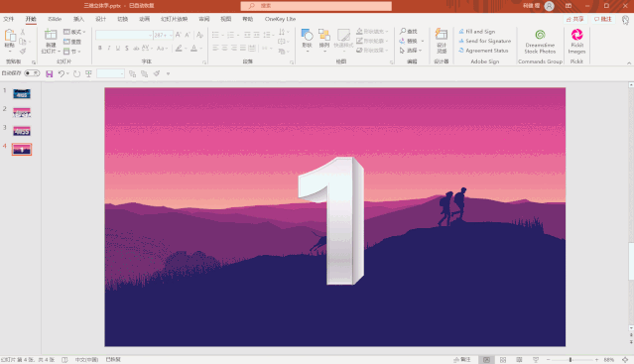Screen dimensions: 634x364
Task: Open the Shapes gallery icon
Action: click(307, 35)
